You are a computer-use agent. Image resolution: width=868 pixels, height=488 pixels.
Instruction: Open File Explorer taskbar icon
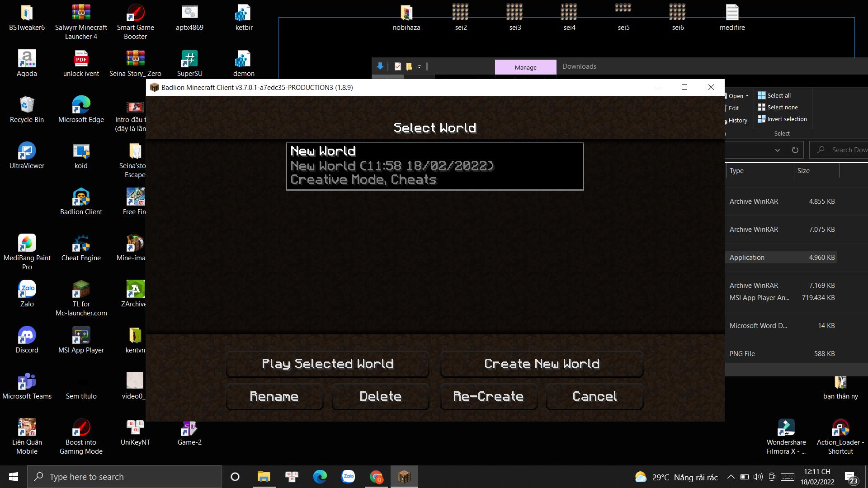[x=264, y=477]
